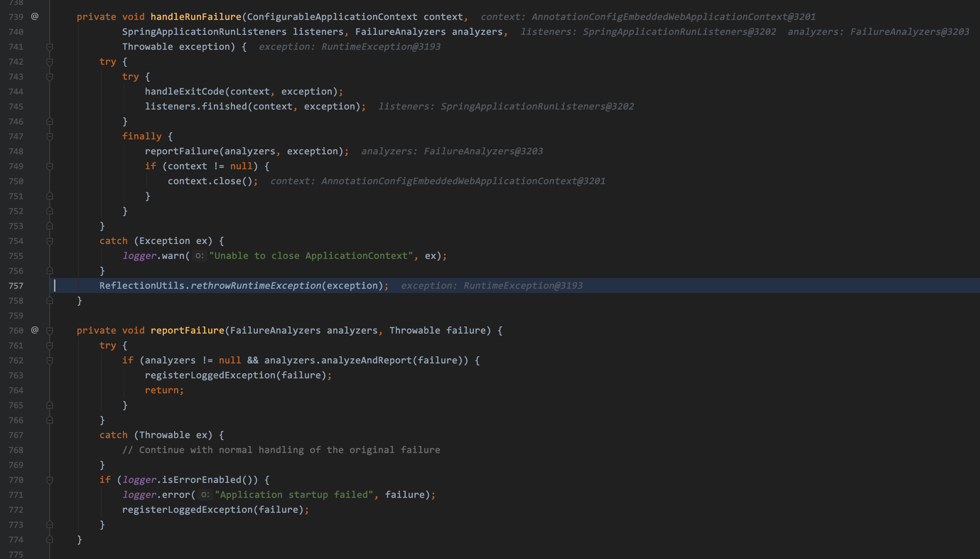Click the o: parameter hint on line 771
The image size is (980, 559).
[x=205, y=495]
